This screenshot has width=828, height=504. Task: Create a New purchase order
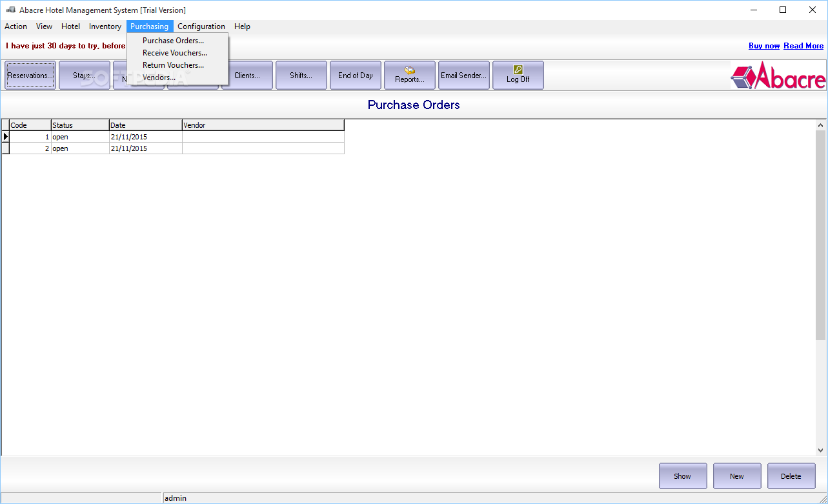[x=737, y=476]
